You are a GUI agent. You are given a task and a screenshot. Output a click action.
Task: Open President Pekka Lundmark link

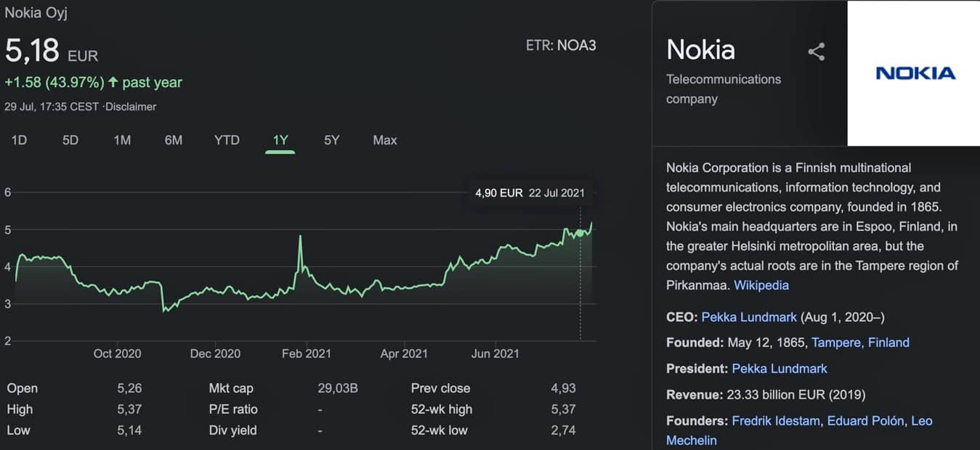(x=779, y=369)
